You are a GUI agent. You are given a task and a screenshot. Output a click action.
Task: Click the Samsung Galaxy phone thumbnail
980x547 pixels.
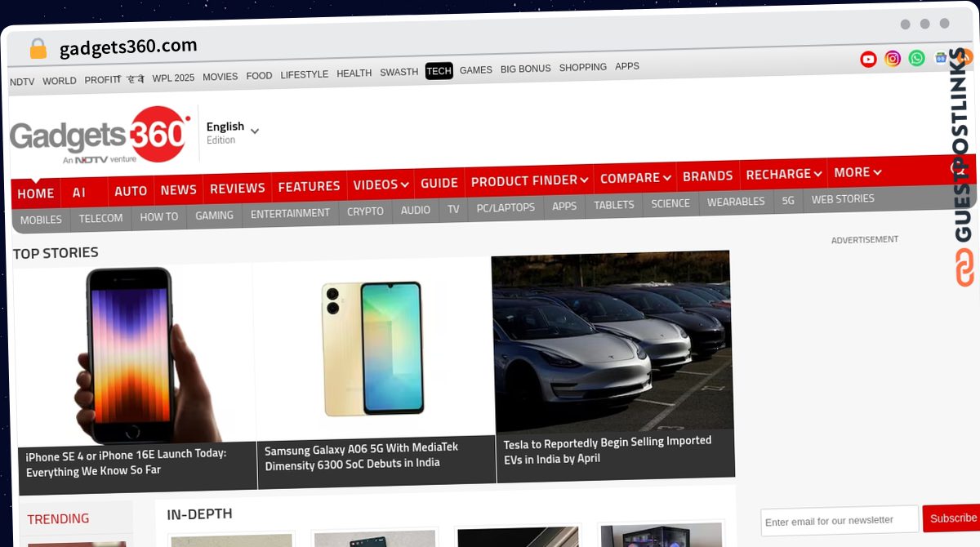372,349
